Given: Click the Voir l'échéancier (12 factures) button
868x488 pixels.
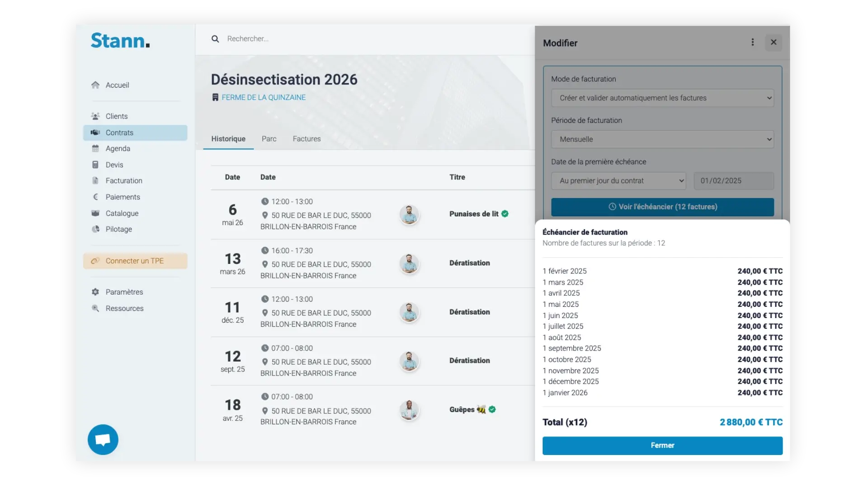Looking at the screenshot, I should point(662,207).
